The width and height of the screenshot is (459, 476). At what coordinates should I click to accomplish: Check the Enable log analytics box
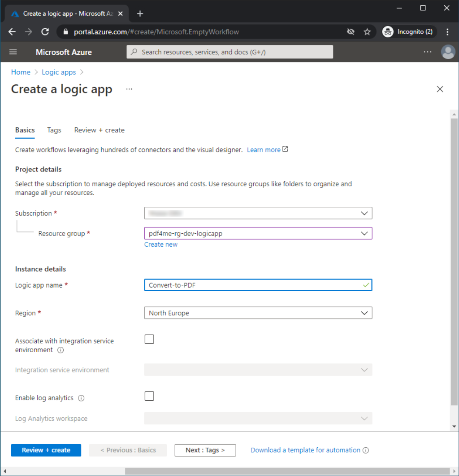point(149,396)
